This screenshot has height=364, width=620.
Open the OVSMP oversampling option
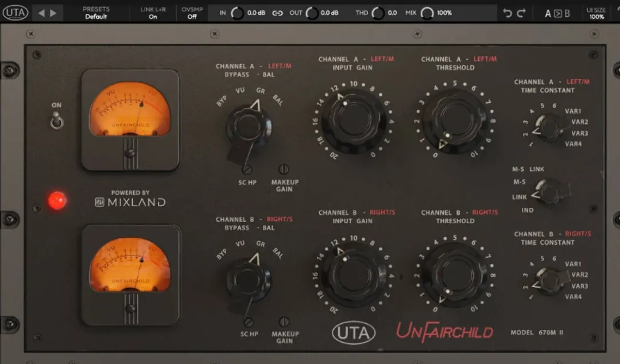(x=192, y=13)
